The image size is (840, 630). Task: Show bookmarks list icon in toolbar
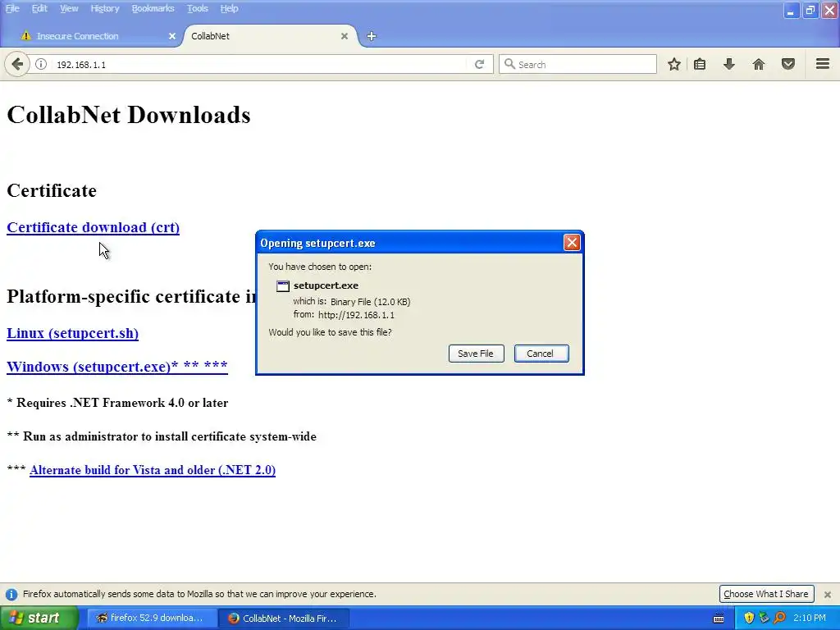(x=700, y=64)
